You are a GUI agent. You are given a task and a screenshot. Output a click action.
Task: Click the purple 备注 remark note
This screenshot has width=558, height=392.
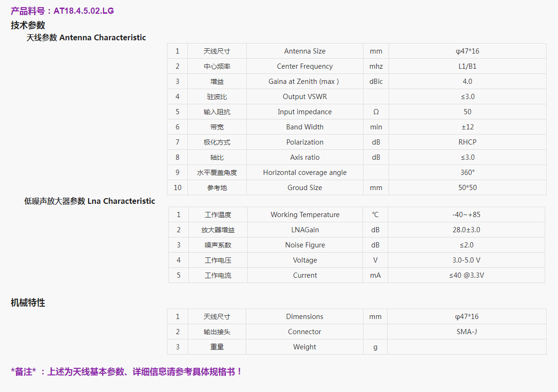tap(126, 372)
